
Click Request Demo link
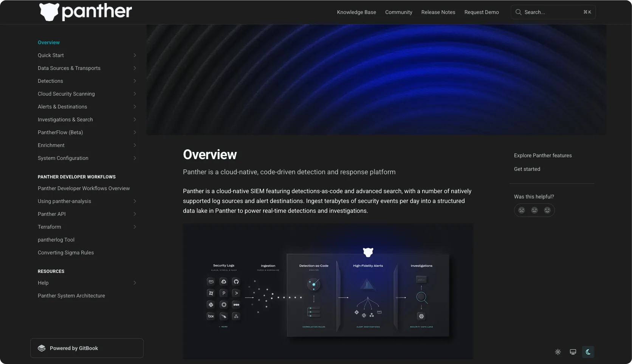(482, 12)
